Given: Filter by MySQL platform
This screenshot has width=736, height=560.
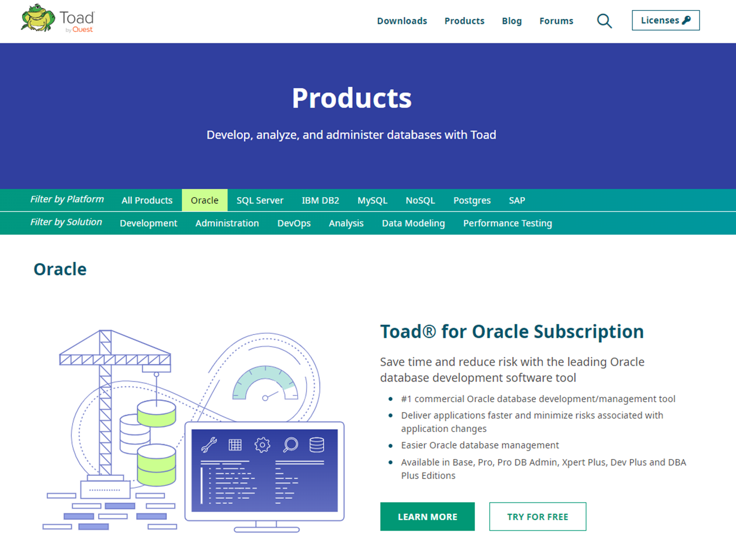Looking at the screenshot, I should [x=372, y=200].
